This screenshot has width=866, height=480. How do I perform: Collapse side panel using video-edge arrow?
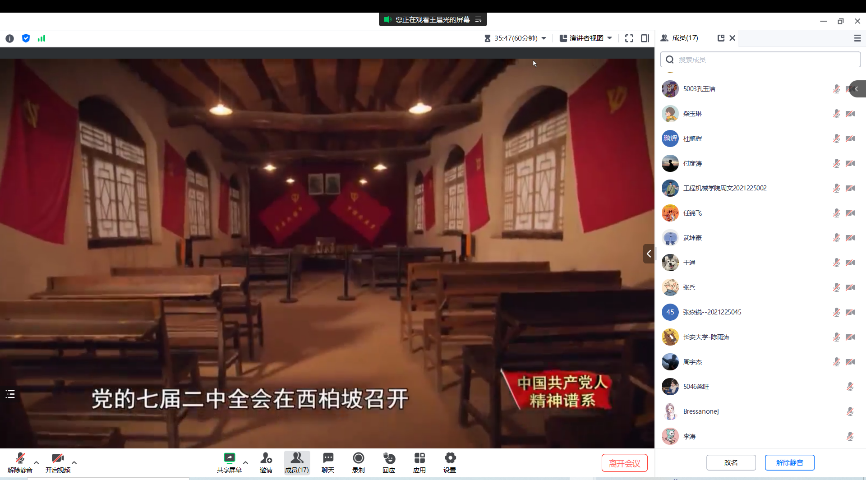click(x=648, y=254)
